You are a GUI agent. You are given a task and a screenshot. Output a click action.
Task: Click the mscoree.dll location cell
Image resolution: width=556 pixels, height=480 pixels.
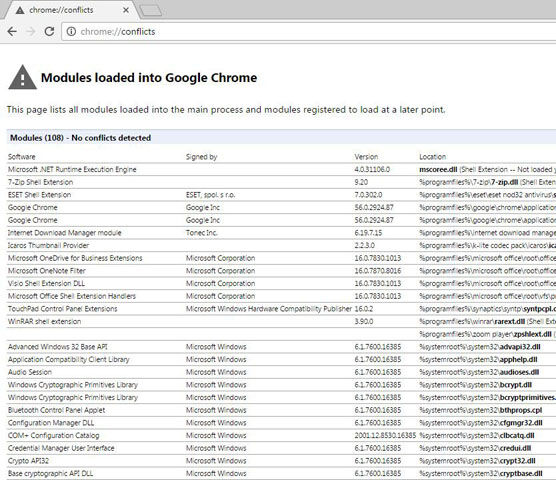click(488, 169)
